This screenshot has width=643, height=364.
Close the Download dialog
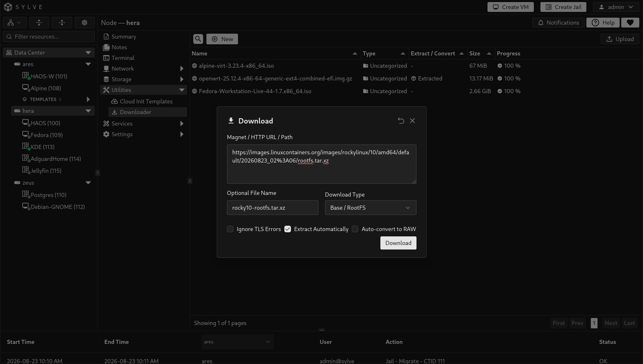click(x=412, y=121)
